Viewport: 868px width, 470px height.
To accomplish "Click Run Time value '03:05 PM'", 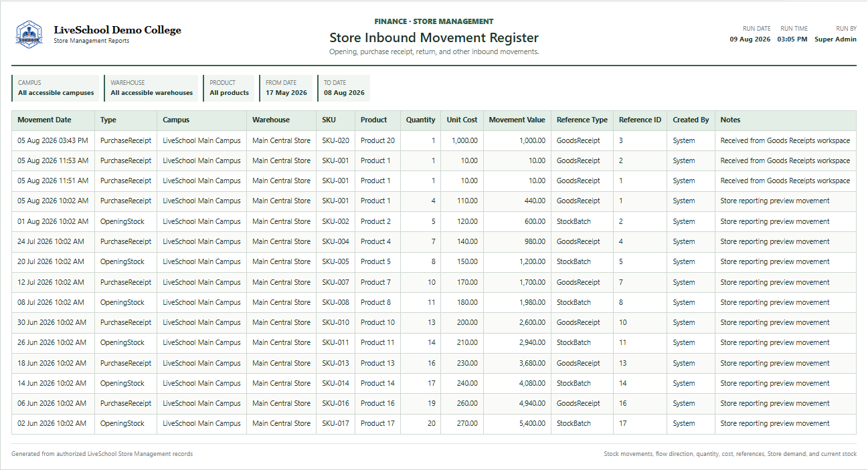I will pyautogui.click(x=792, y=39).
